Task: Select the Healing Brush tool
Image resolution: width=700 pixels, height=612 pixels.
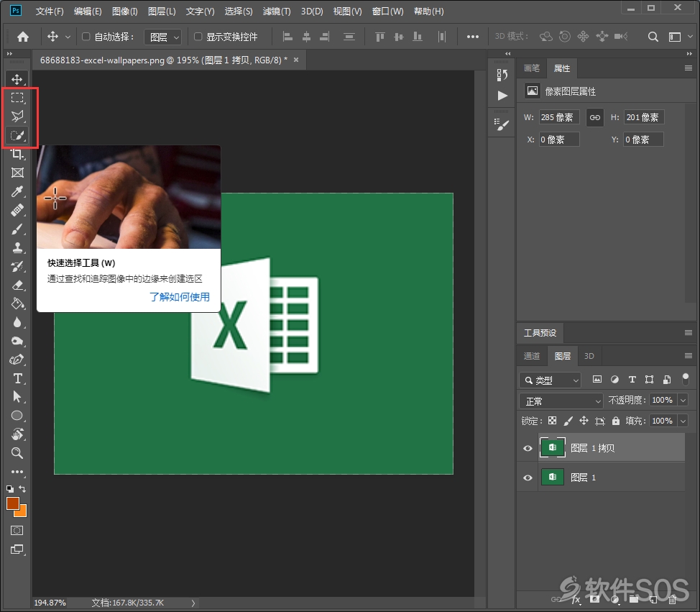Action: coord(17,210)
